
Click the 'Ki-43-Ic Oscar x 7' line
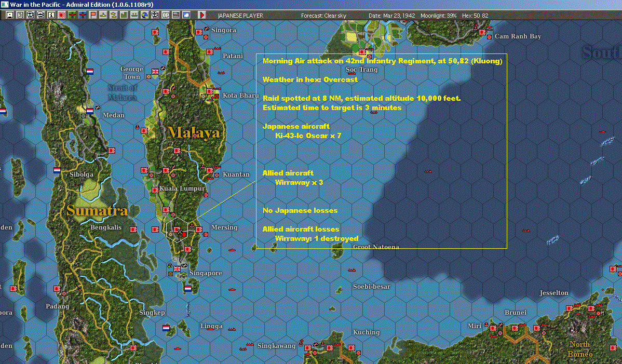pyautogui.click(x=308, y=136)
